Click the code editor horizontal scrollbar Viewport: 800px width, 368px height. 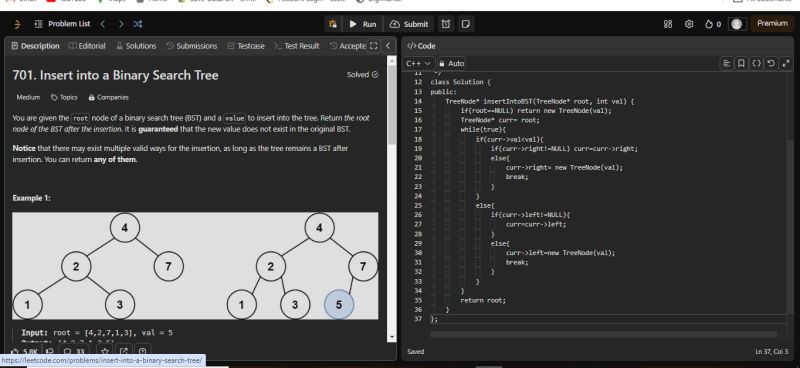[x=604, y=335]
